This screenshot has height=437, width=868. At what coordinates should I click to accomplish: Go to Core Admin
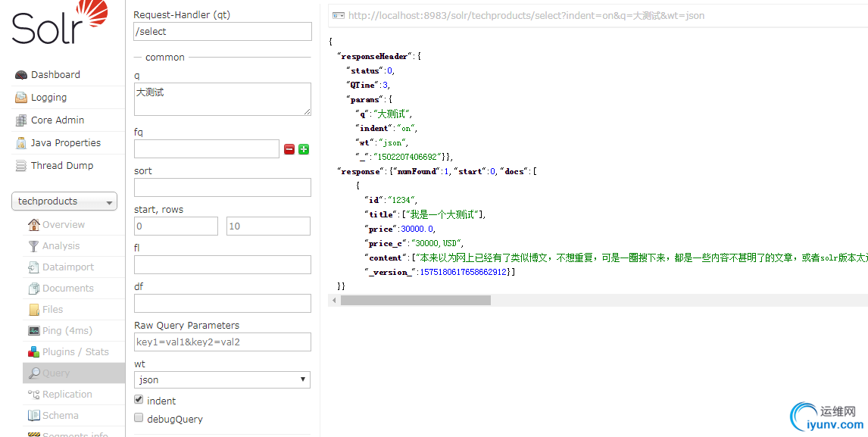tap(58, 120)
